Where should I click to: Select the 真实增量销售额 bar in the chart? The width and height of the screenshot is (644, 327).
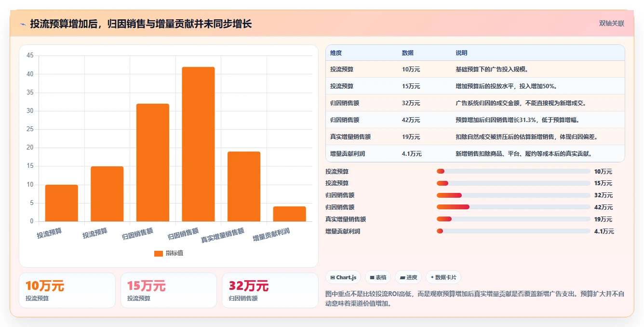244,187
